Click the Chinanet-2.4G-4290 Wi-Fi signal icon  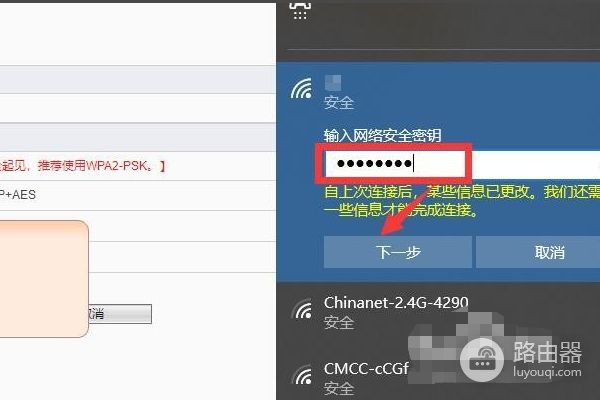[301, 309]
